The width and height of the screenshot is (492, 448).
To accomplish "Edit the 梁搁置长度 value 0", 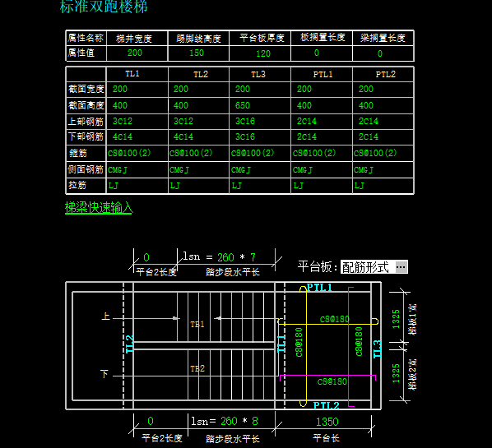I will coord(379,53).
